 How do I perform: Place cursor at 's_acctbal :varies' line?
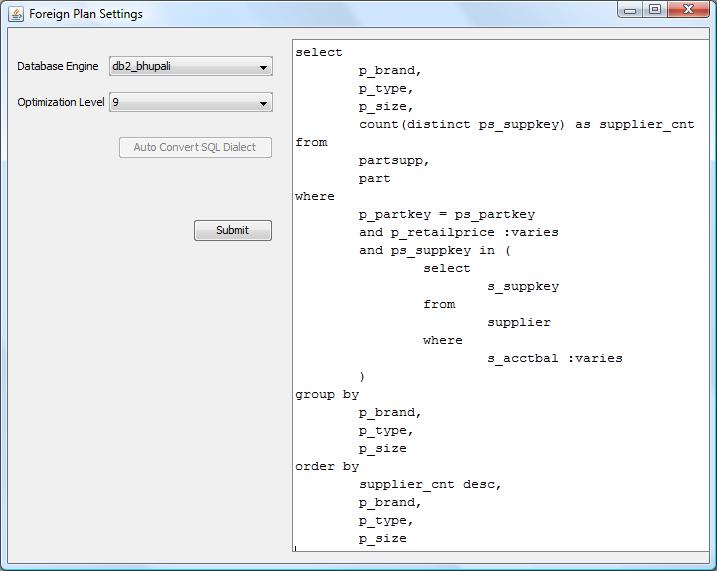pos(554,358)
